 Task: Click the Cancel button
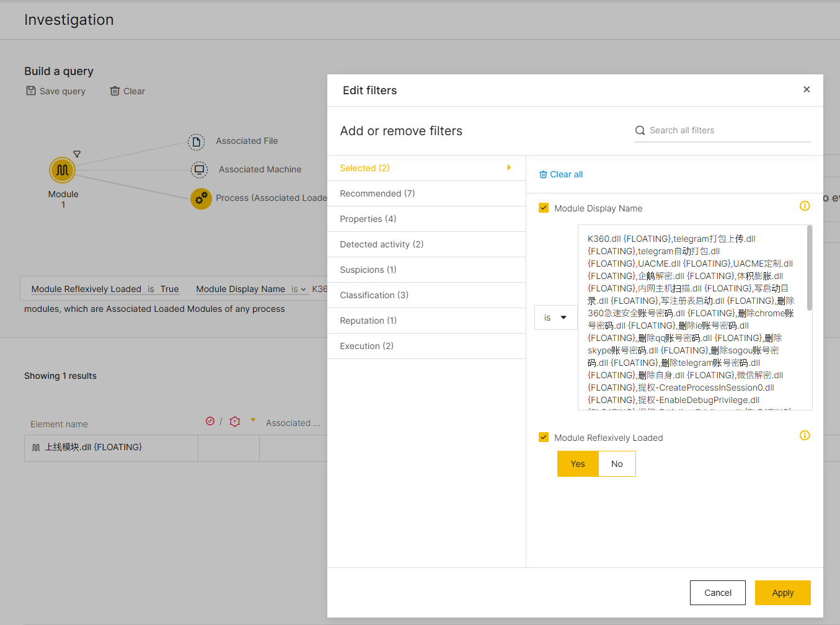click(x=718, y=593)
